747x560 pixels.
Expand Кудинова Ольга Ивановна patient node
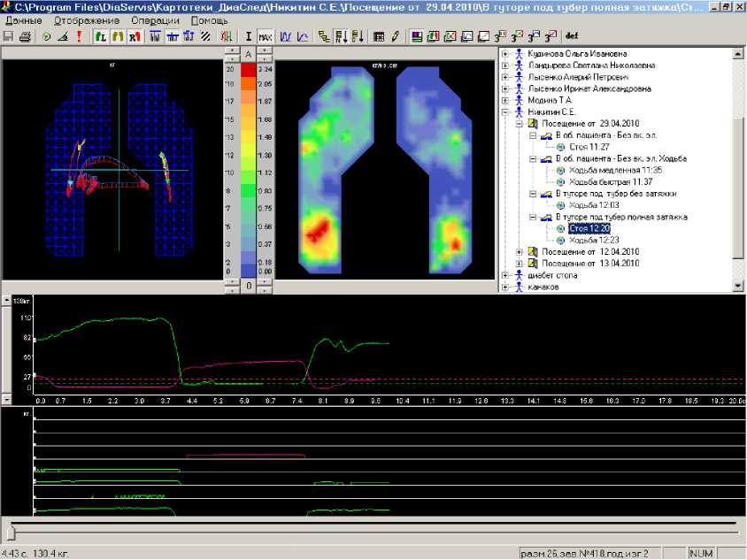(x=505, y=54)
